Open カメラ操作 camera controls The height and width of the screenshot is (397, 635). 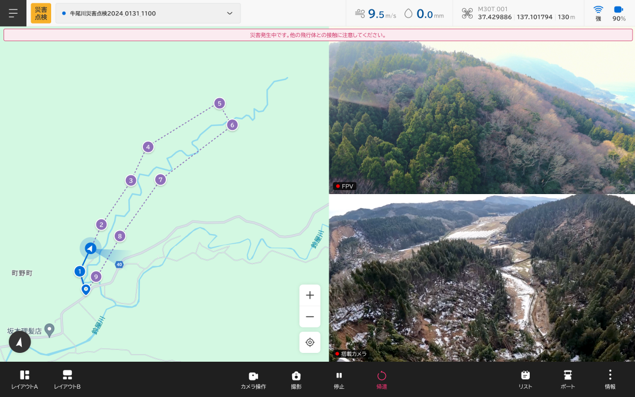click(253, 380)
